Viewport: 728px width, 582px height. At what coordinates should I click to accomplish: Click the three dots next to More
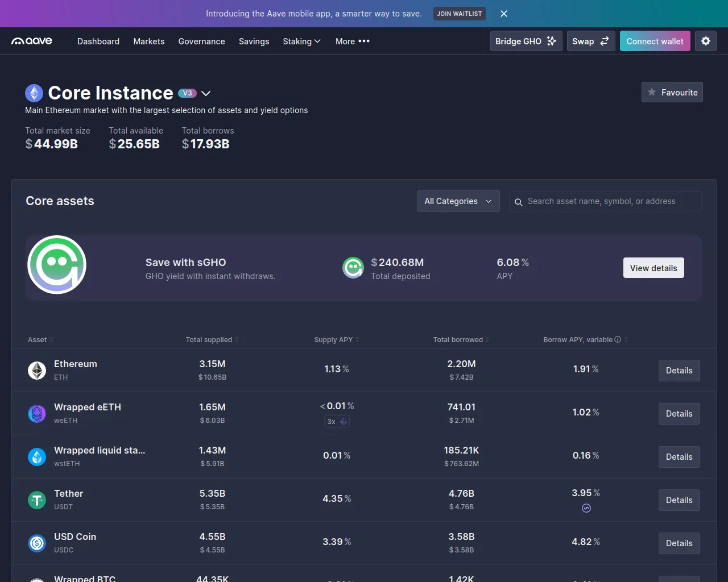pos(364,41)
